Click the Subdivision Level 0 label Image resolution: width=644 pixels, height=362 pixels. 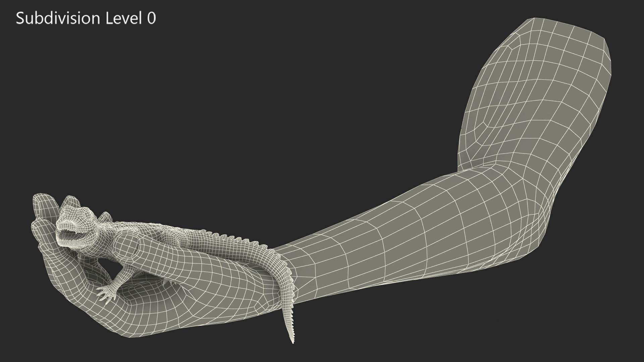[86, 18]
